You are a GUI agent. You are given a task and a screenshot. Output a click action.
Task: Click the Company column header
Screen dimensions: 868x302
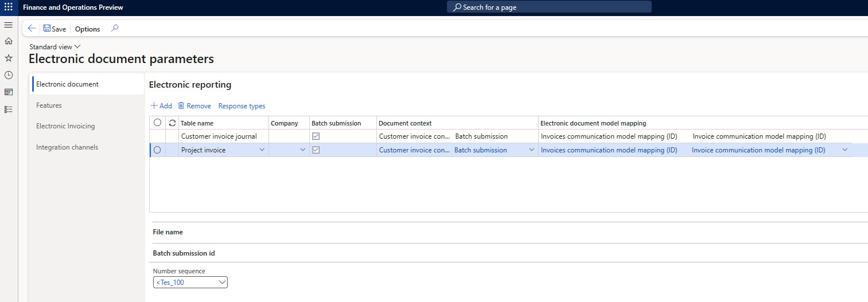pyautogui.click(x=289, y=123)
